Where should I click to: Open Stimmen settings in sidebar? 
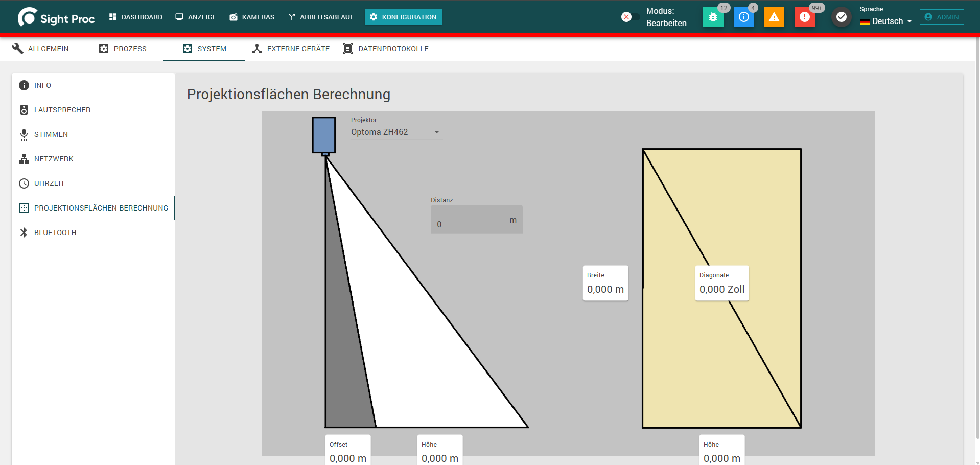tap(93, 134)
